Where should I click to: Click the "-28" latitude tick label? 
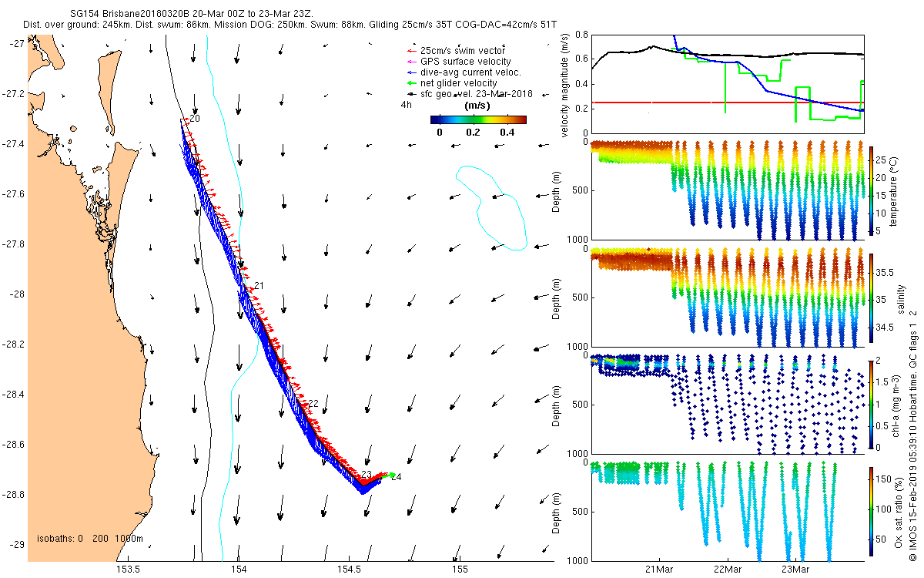pos(17,294)
